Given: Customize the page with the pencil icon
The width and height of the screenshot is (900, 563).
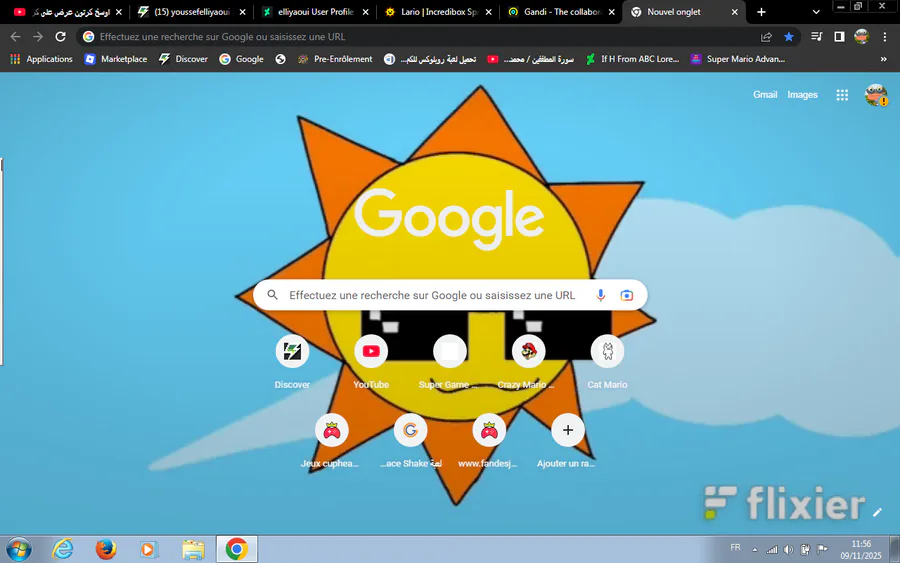Looking at the screenshot, I should tap(877, 512).
